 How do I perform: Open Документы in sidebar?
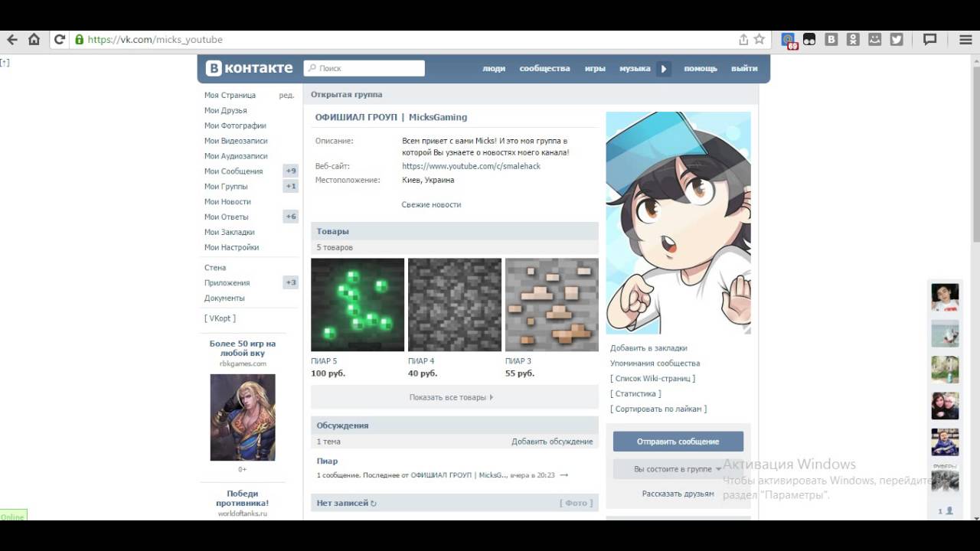(224, 298)
